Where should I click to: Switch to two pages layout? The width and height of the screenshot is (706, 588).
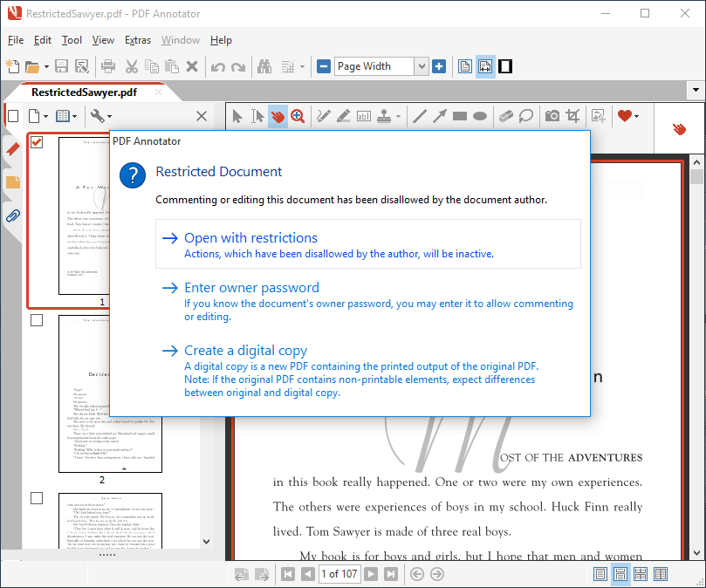(x=661, y=574)
